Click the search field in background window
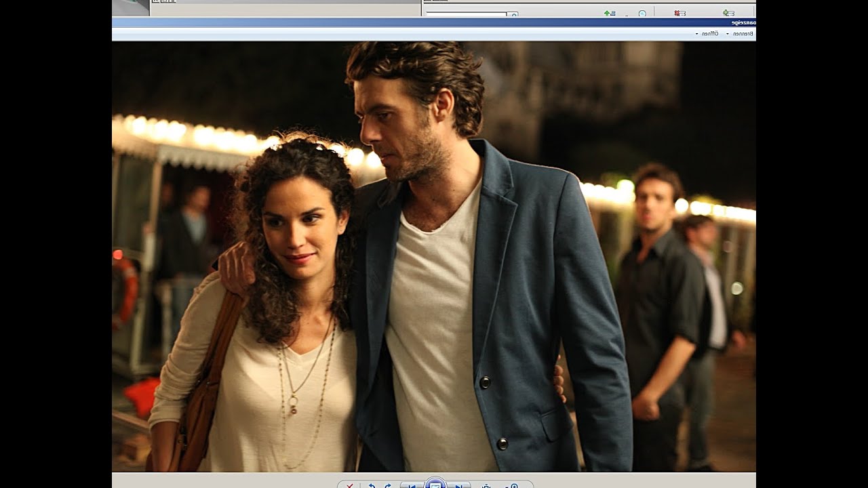Image resolution: width=868 pixels, height=488 pixels. click(x=467, y=14)
